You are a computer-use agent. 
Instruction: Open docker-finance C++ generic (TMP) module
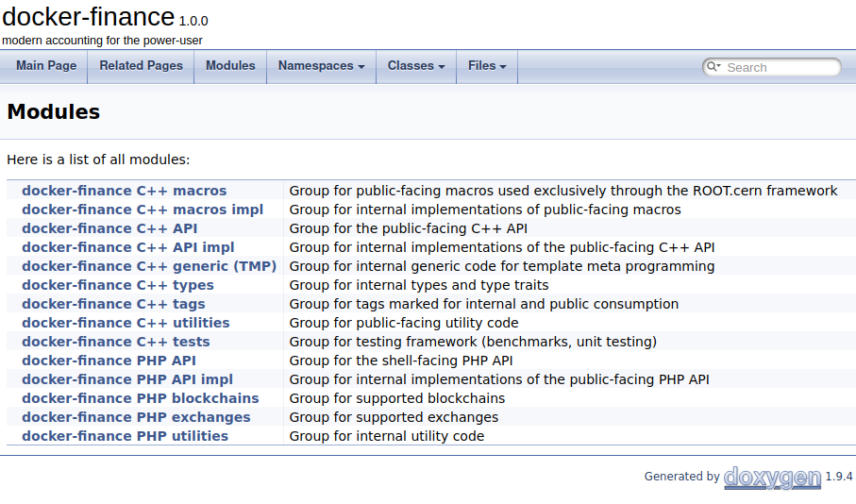149,266
